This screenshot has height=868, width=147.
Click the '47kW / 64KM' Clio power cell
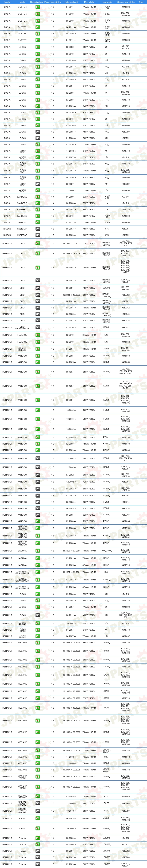pos(89,314)
